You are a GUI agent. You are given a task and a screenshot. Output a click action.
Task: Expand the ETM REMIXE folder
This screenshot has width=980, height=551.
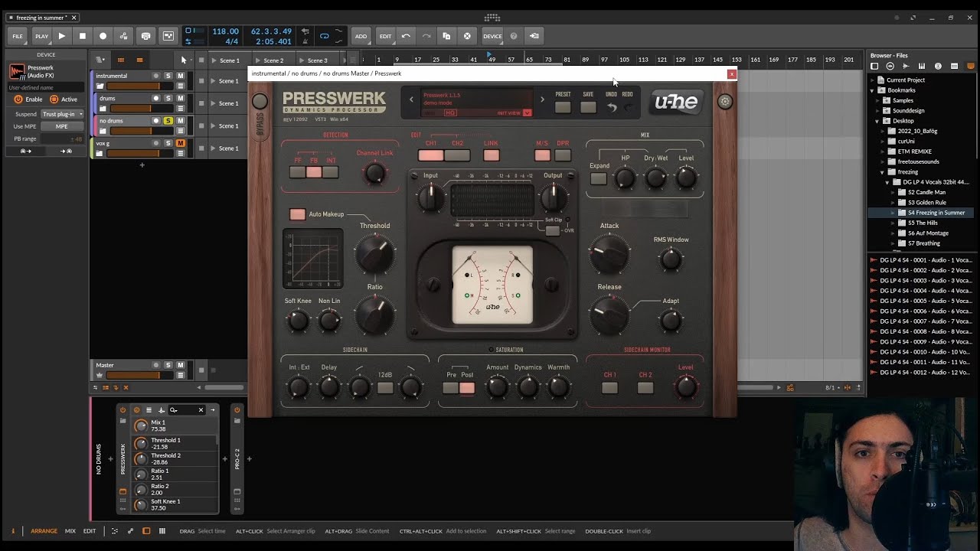(x=883, y=152)
